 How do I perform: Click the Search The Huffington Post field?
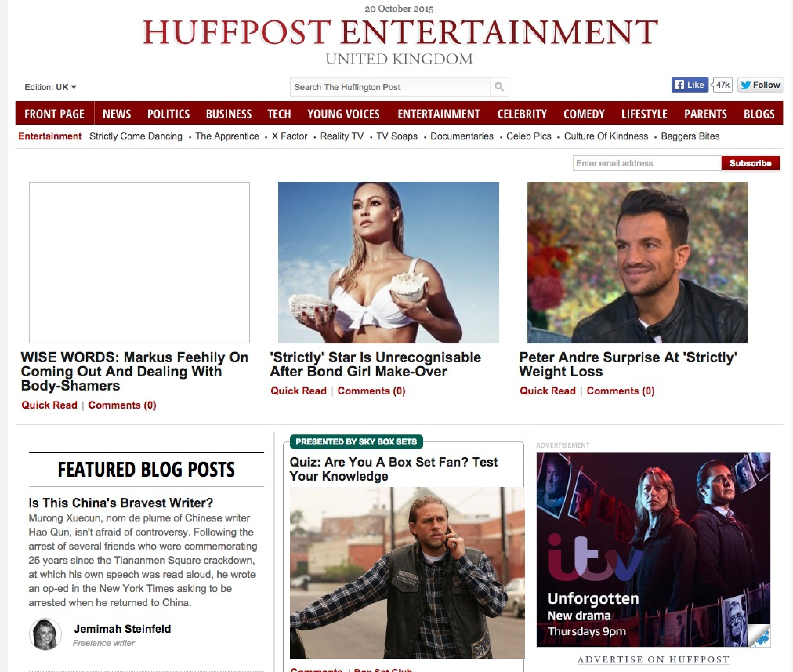(390, 87)
